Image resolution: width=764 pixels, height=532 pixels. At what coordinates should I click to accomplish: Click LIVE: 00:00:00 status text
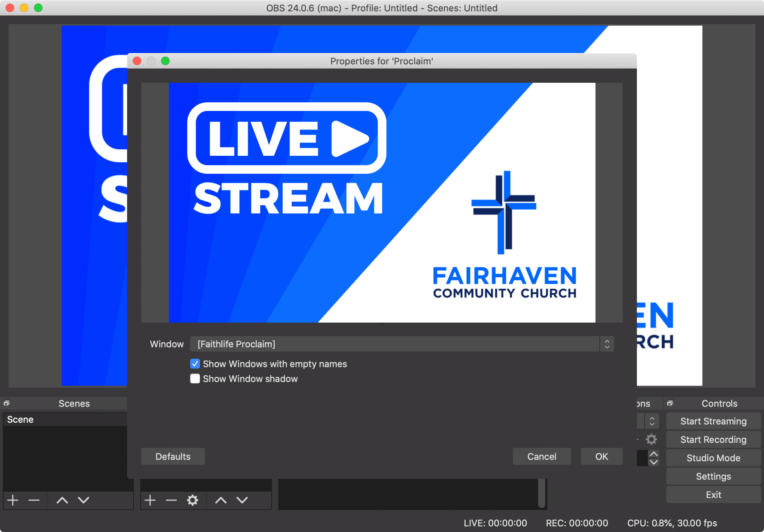coord(495,523)
